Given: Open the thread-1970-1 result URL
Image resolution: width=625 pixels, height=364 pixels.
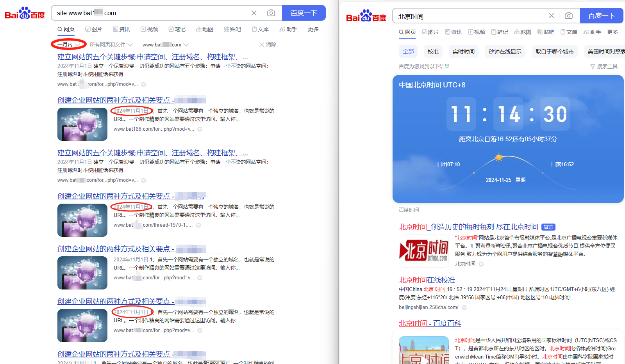Looking at the screenshot, I should click(x=153, y=225).
